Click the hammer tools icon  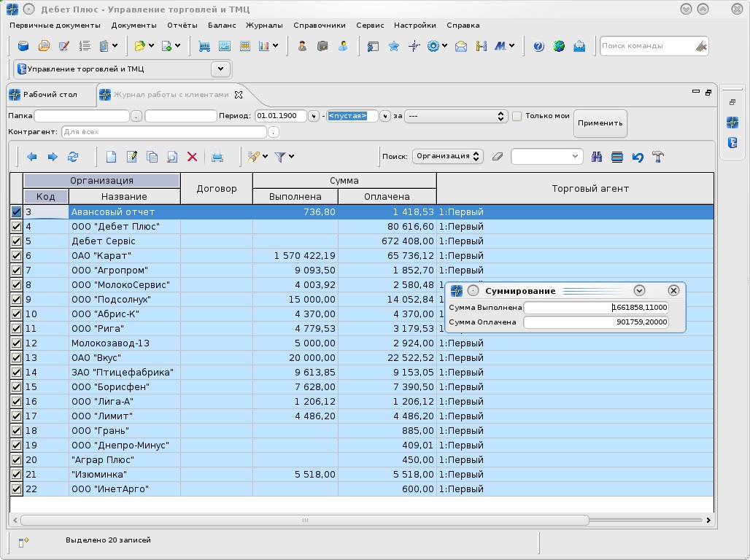click(658, 157)
